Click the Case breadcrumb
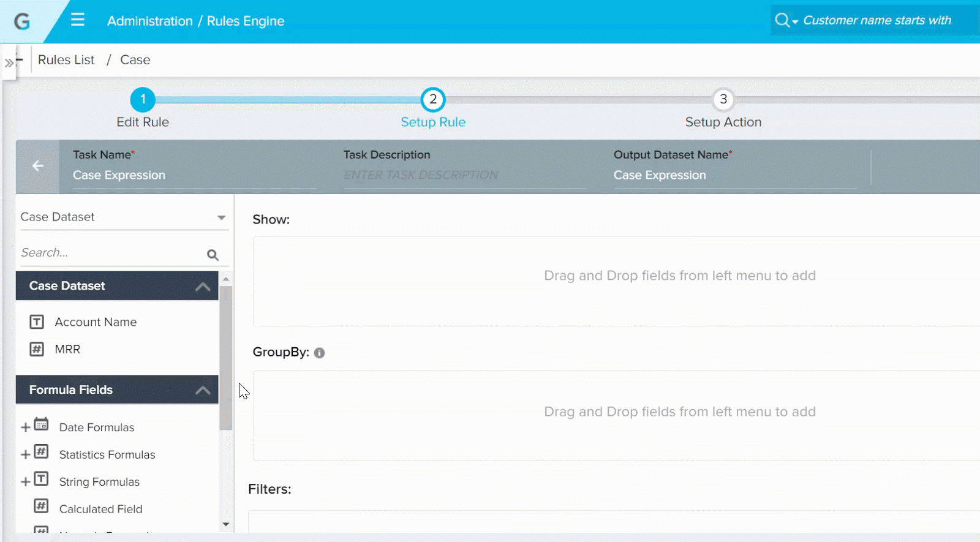 pos(135,59)
